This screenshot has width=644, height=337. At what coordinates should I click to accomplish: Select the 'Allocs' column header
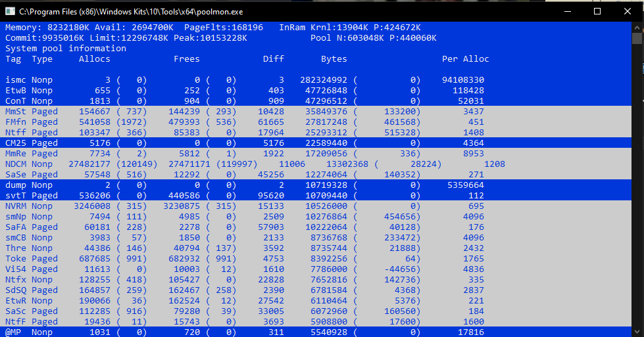pyautogui.click(x=95, y=59)
